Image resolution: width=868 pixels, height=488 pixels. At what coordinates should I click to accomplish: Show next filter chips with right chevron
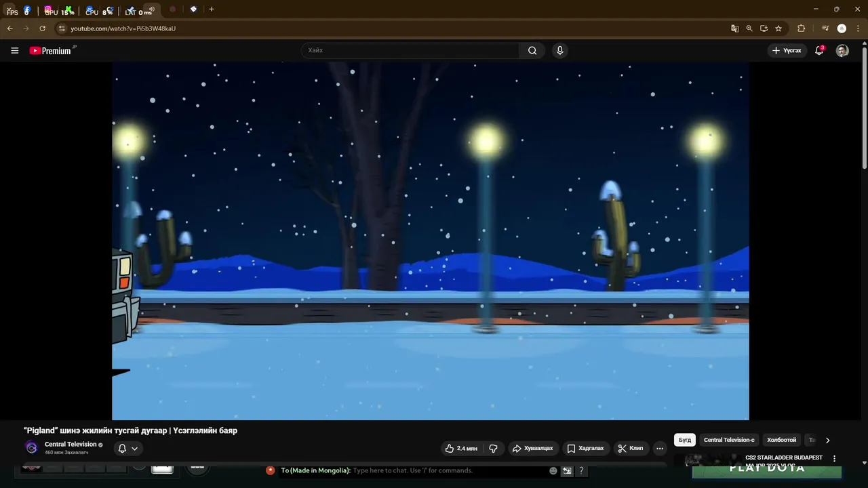pos(827,440)
